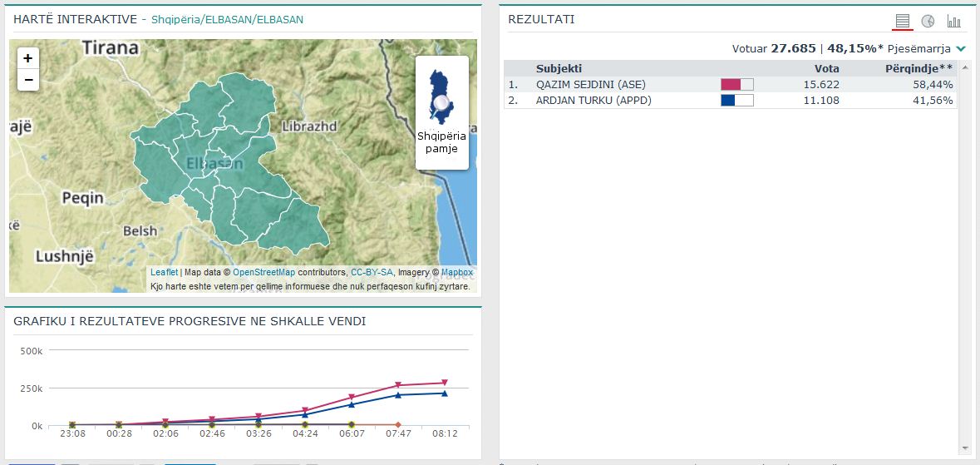Viewport: 980px width, 465px height.
Task: Click the blue APPD percentage bar
Action: point(736,101)
